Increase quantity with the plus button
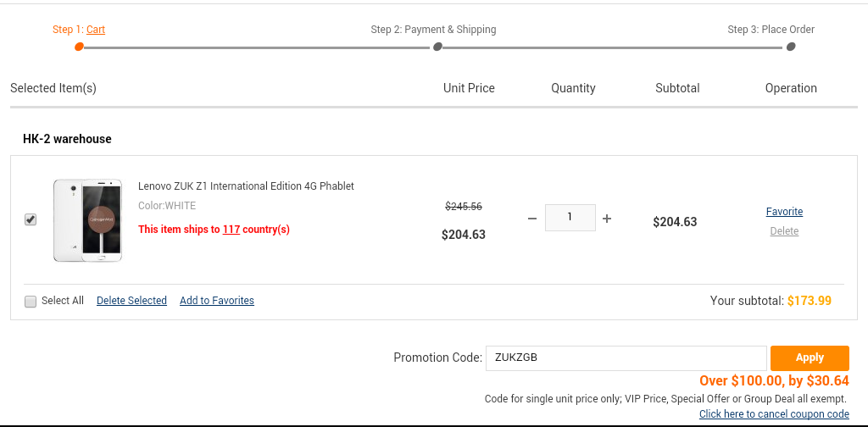 tap(607, 219)
